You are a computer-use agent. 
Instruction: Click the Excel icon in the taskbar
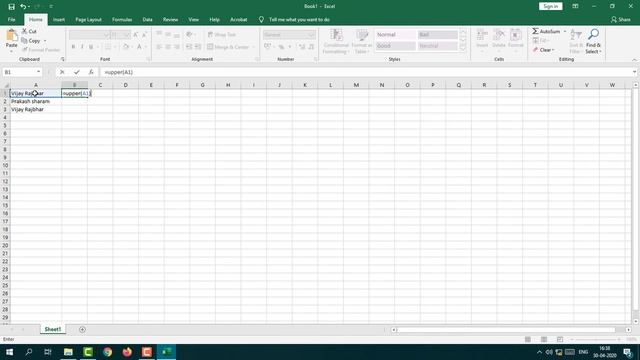(x=167, y=352)
